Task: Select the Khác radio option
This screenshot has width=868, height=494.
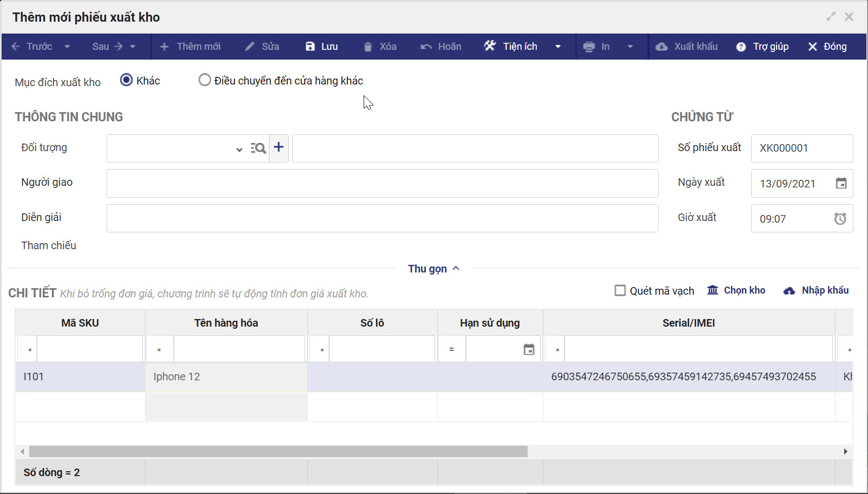Action: tap(126, 80)
